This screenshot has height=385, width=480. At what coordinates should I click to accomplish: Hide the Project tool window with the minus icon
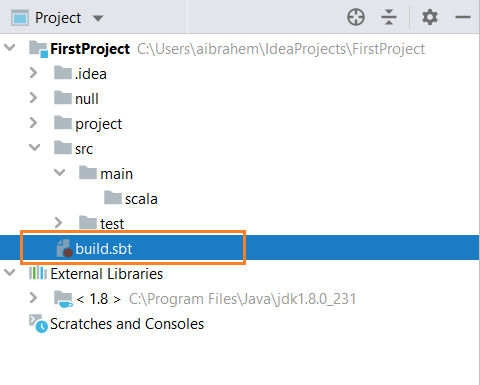point(463,17)
